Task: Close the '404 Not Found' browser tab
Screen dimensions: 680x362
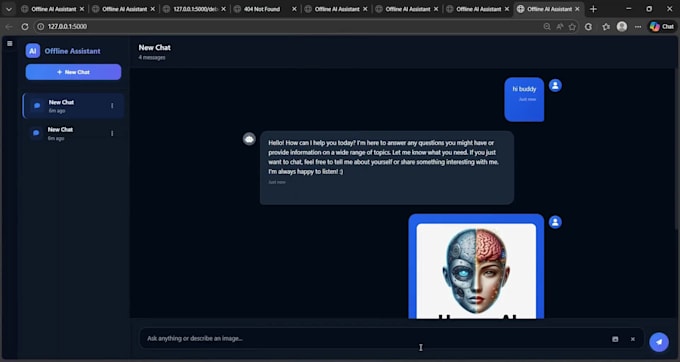Action: (x=294, y=9)
